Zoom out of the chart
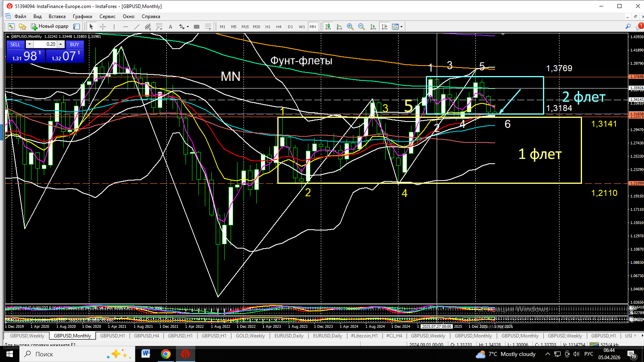 click(361, 27)
